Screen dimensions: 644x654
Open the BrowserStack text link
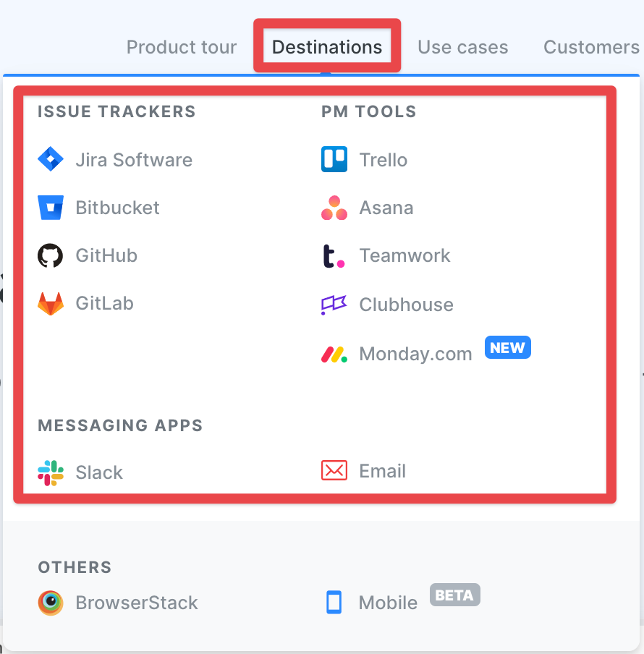136,603
